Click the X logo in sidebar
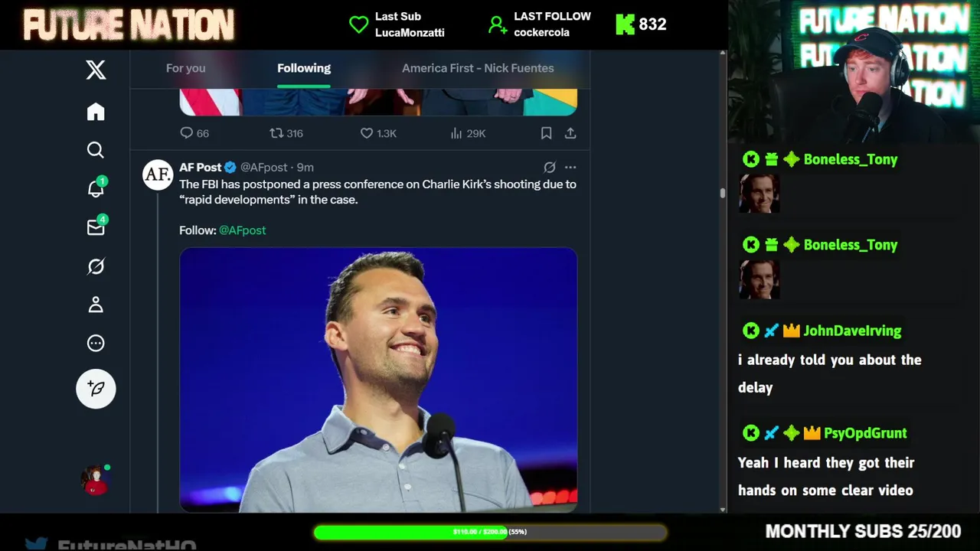The height and width of the screenshot is (551, 980). point(96,70)
